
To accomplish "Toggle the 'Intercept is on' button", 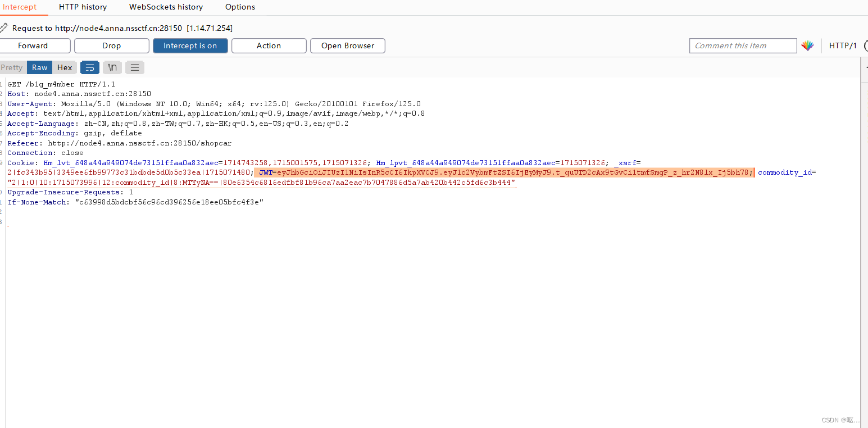I will (190, 46).
